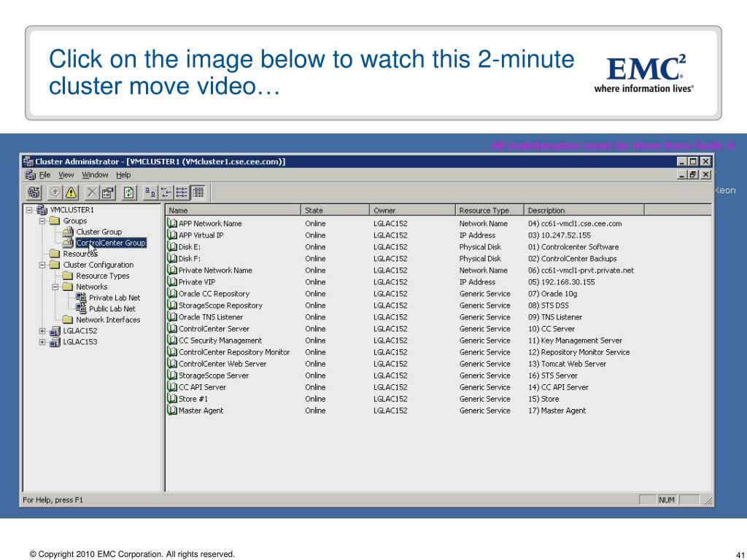Viewport: 747px width, 560px height.
Task: Click the Store #1 resource icon
Action: pyautogui.click(x=172, y=399)
